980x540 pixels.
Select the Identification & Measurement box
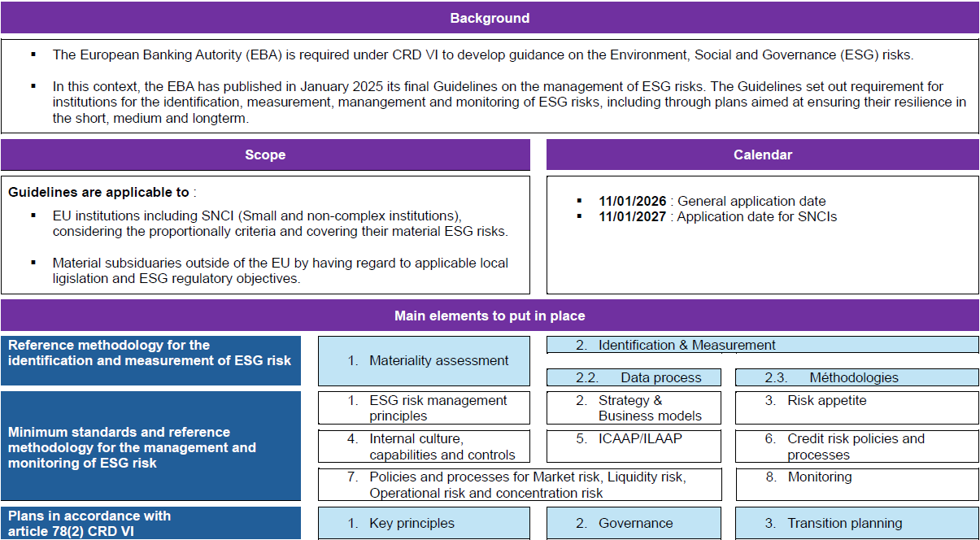pos(762,345)
